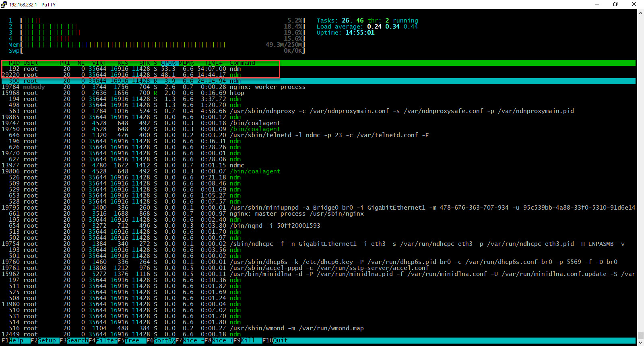644x346 pixels.
Task: Select F7 Nice minus in footer
Action: 190,340
